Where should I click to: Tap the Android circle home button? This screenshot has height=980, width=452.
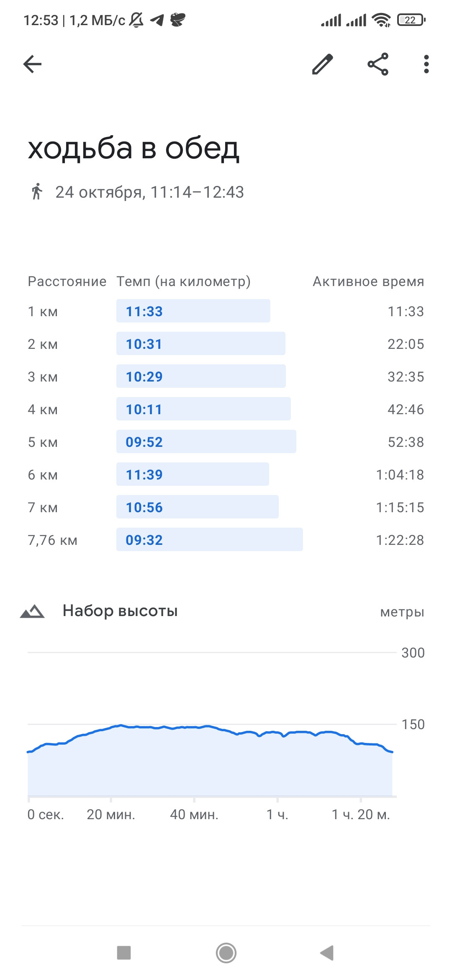(x=226, y=953)
